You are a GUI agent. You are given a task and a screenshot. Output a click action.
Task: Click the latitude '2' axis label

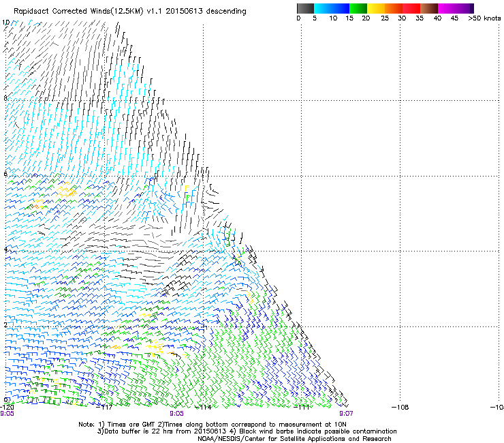pyautogui.click(x=5, y=324)
